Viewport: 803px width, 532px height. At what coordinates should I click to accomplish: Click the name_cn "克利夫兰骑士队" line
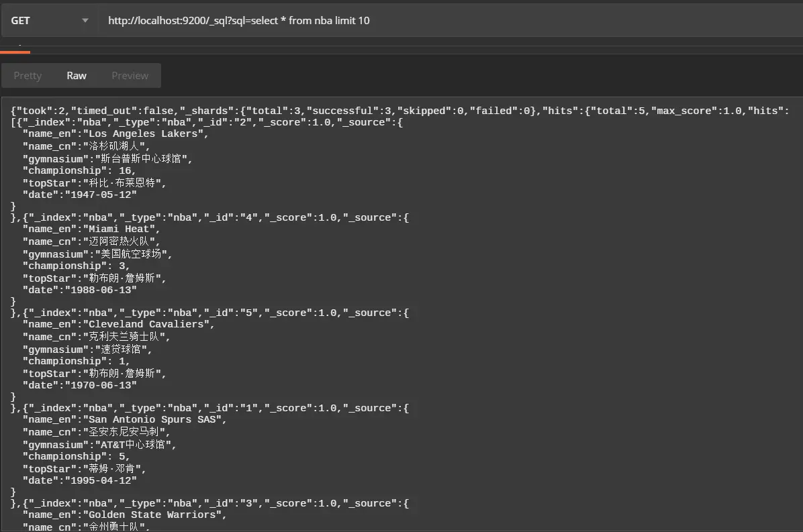(x=96, y=336)
